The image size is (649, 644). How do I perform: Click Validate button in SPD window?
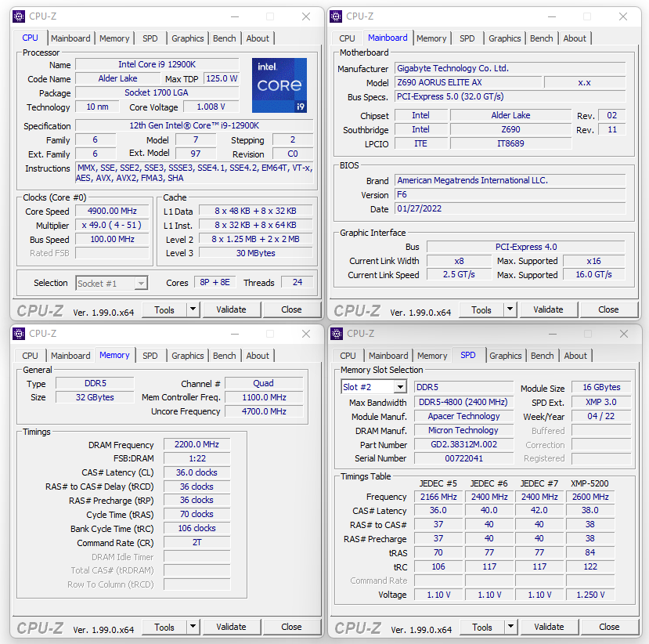click(549, 627)
